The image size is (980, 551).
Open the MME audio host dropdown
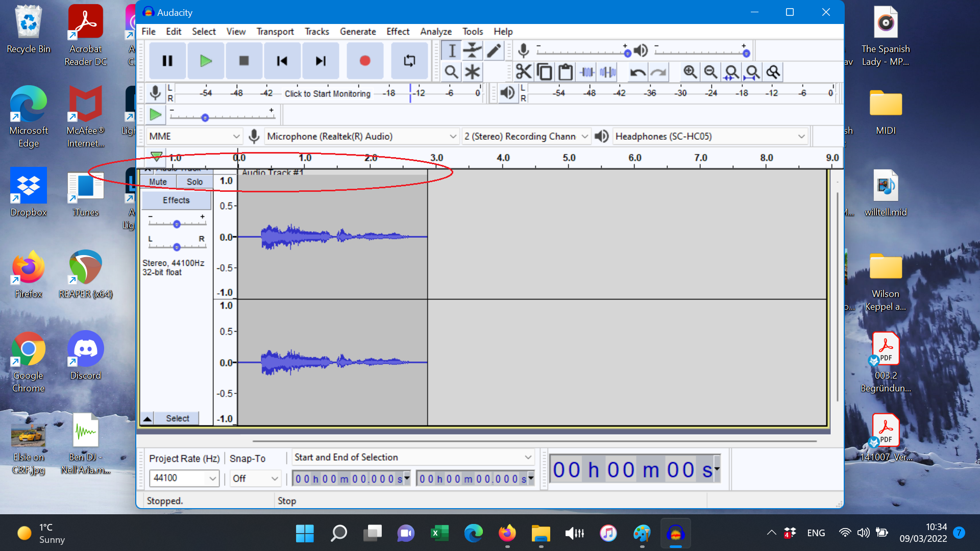[x=194, y=136]
